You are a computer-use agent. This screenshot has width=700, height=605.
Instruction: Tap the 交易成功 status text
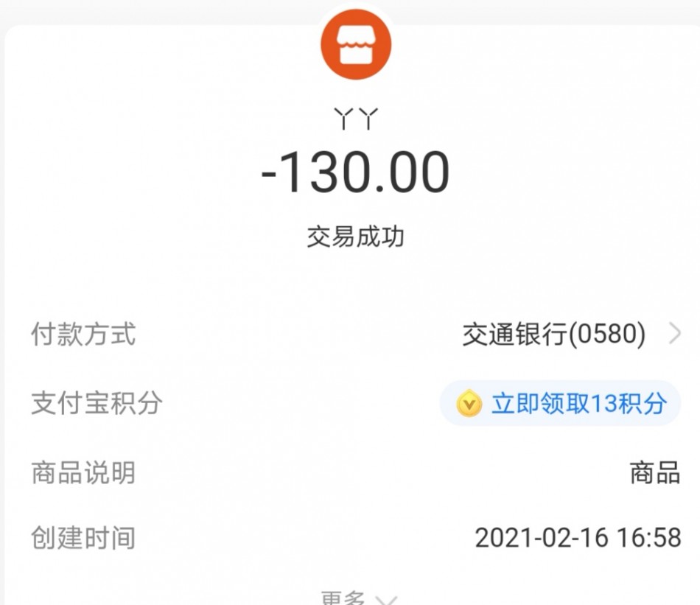(356, 237)
